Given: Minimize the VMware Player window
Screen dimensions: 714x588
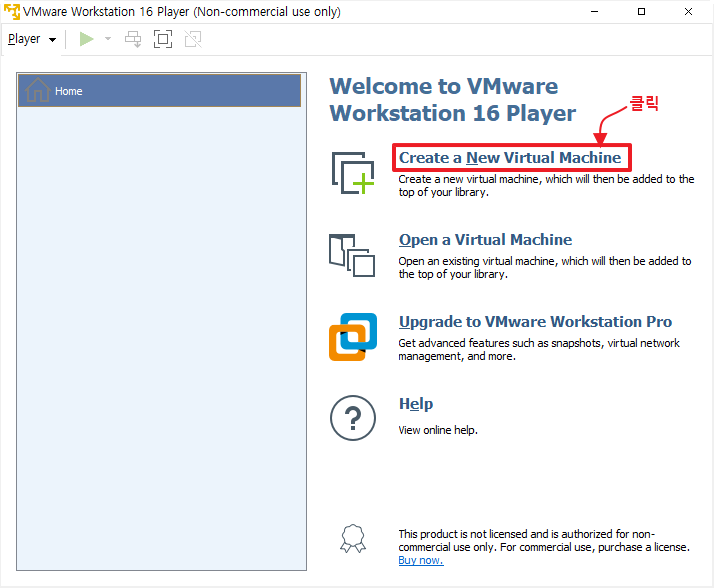Looking at the screenshot, I should click(x=594, y=11).
